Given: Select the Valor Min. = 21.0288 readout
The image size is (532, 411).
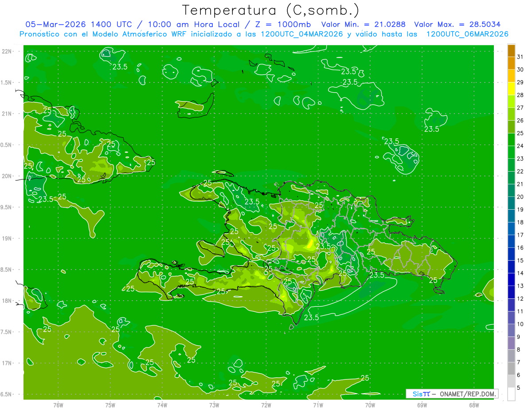Looking at the screenshot, I should (364, 24).
